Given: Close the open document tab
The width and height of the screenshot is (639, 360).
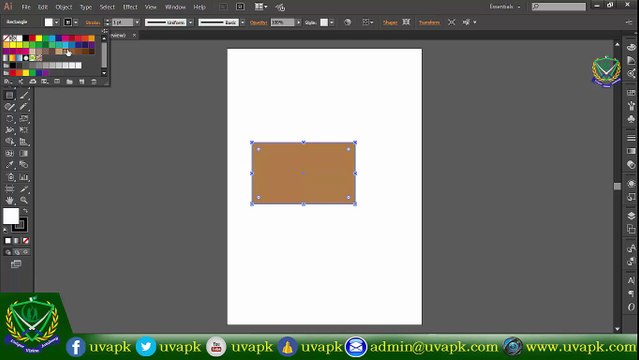Looking at the screenshot, I should [x=134, y=35].
